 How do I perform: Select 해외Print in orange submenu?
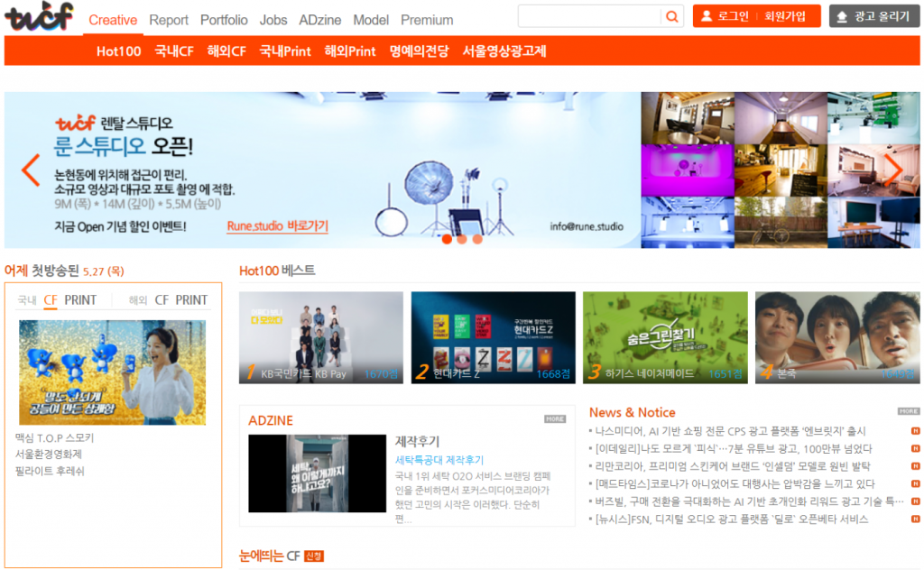(x=350, y=51)
